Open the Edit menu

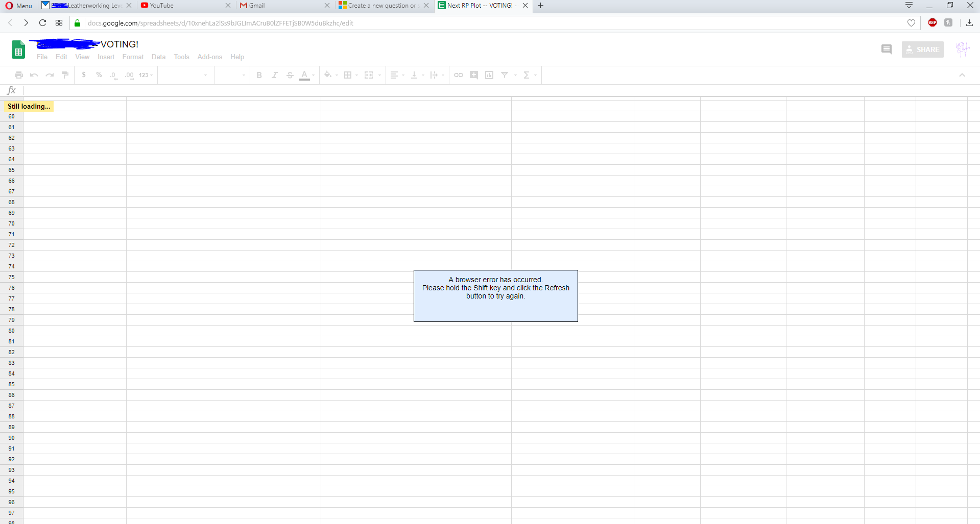(x=61, y=57)
